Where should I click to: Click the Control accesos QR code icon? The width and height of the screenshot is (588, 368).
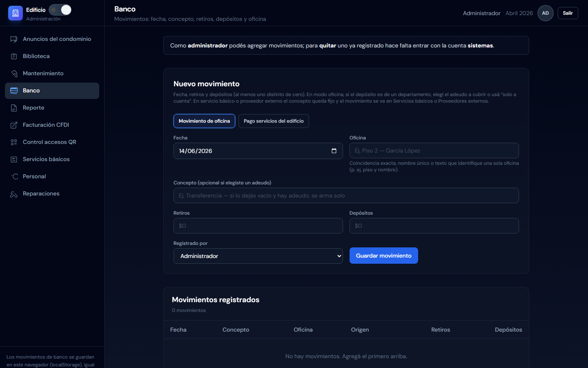[x=14, y=142]
